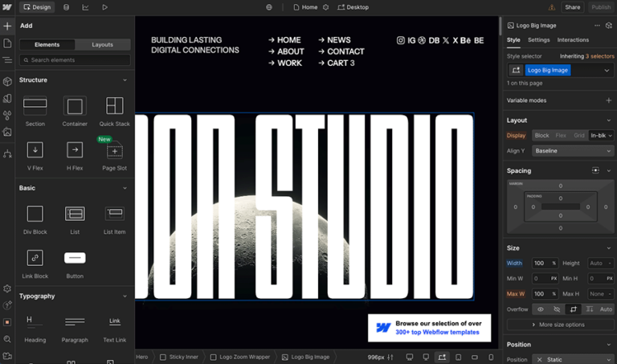Add variable mode with plus icon
The image size is (617, 364).
[607, 100]
